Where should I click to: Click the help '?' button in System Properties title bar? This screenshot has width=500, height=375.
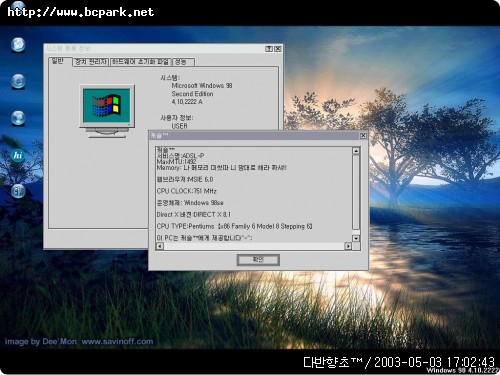[269, 49]
